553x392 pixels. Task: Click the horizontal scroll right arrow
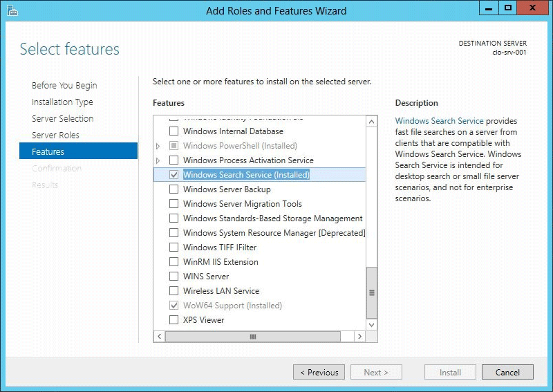click(x=359, y=336)
